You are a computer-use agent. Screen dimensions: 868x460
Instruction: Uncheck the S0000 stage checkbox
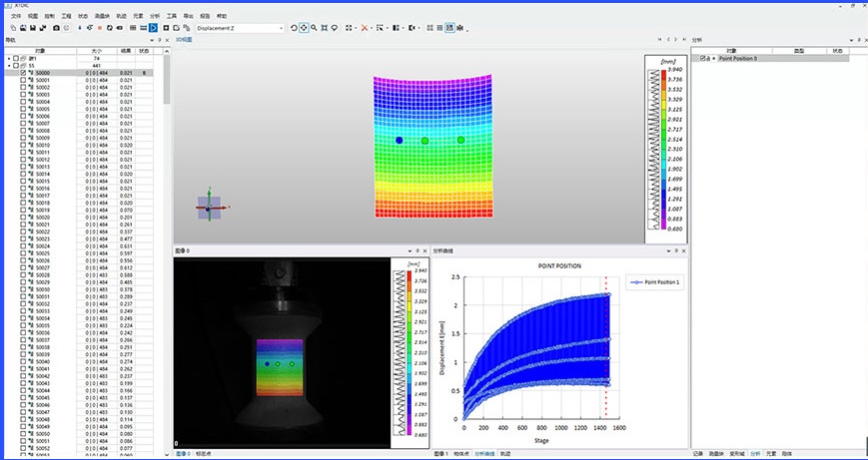pos(23,73)
